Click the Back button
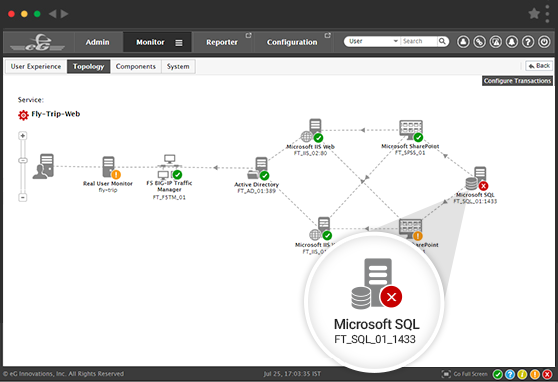558x382 pixels. click(x=539, y=66)
